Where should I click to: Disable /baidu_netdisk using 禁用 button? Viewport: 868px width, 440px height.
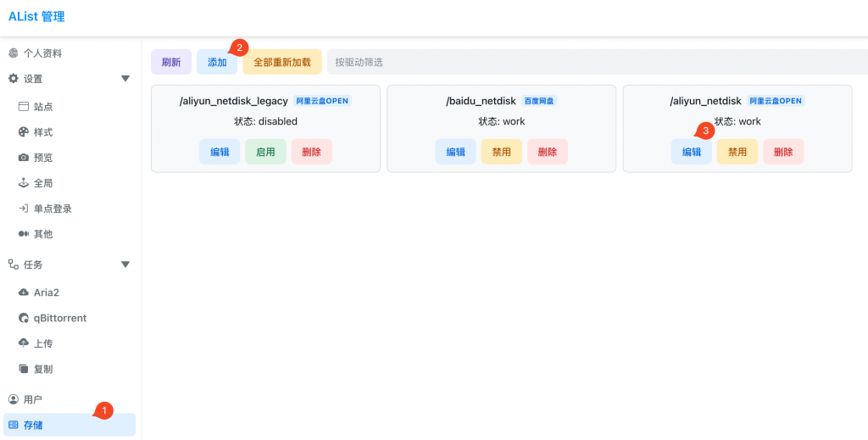point(501,152)
